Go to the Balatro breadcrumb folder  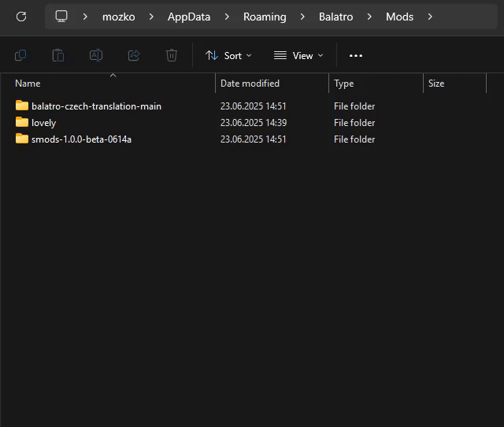[335, 17]
